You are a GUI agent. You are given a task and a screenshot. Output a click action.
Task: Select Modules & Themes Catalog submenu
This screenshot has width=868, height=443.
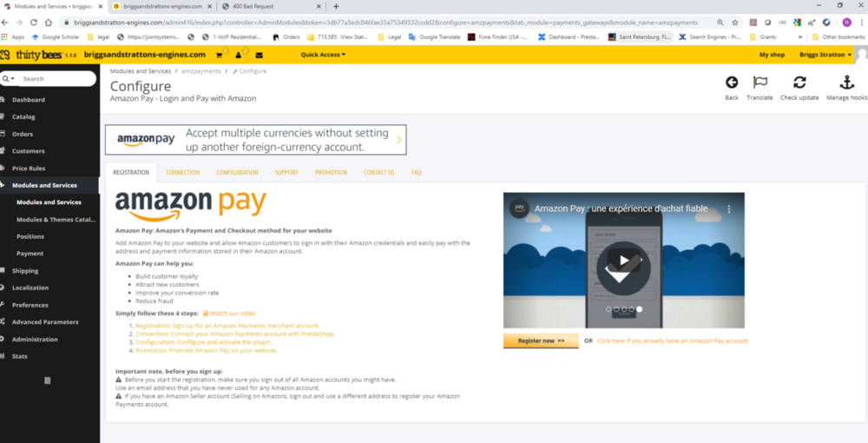pos(56,220)
